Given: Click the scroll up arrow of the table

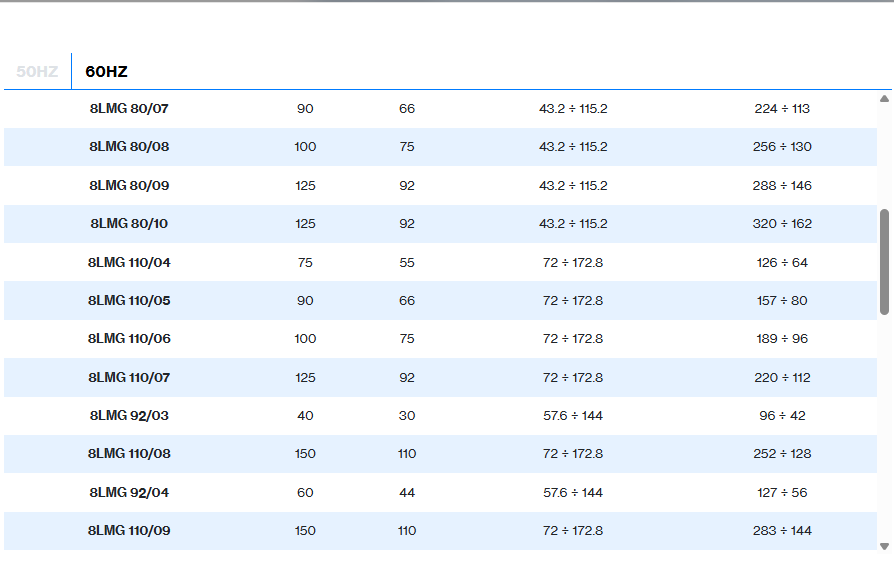Looking at the screenshot, I should (884, 98).
